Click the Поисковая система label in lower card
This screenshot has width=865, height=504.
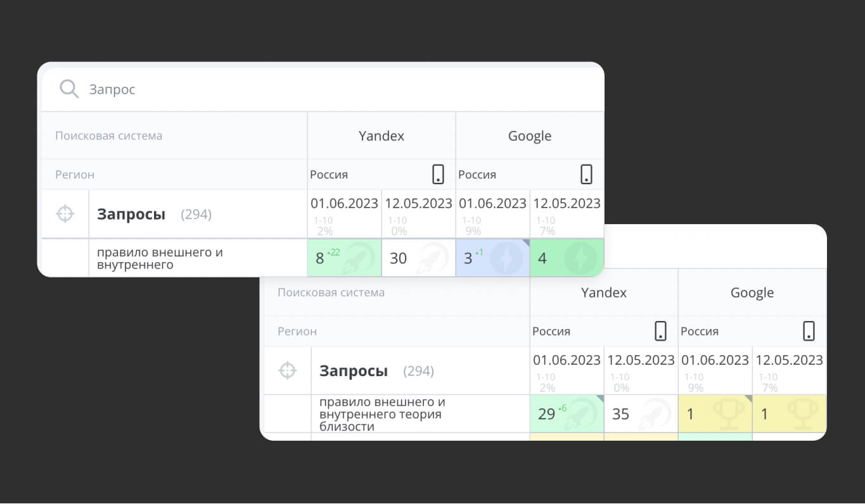click(x=331, y=293)
